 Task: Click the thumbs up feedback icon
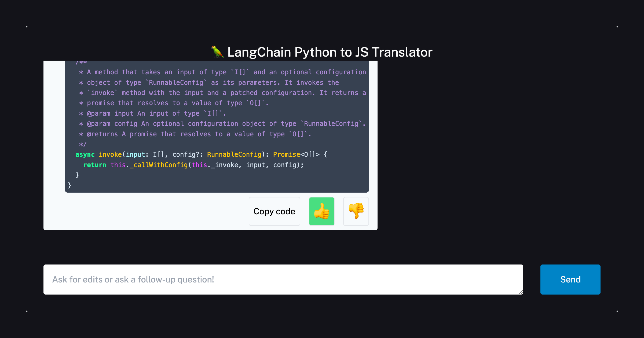click(x=321, y=211)
